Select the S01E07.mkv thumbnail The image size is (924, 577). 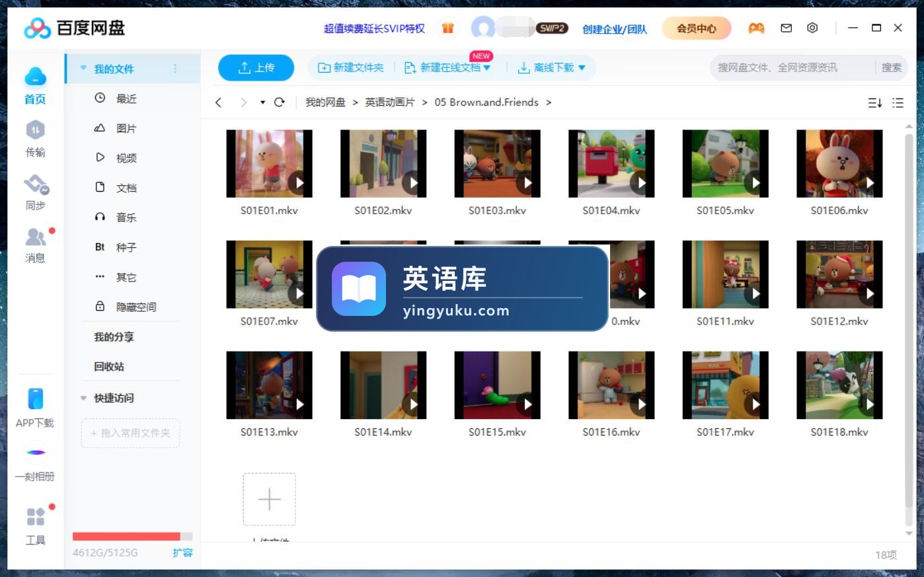pyautogui.click(x=269, y=274)
